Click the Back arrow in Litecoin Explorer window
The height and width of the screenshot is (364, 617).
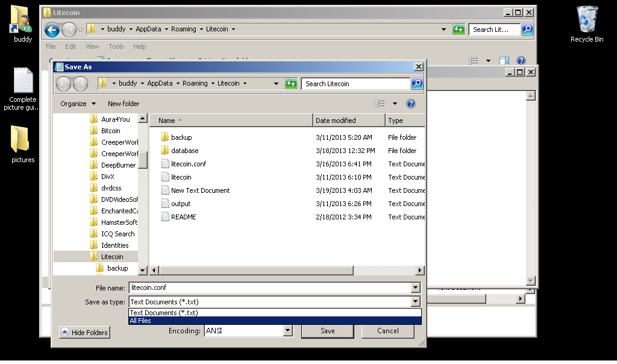click(x=52, y=30)
